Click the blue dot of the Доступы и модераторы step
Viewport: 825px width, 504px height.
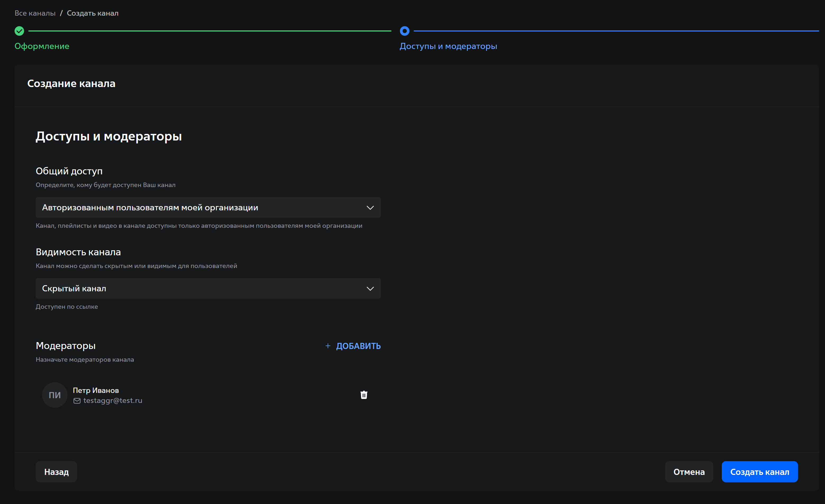click(405, 31)
